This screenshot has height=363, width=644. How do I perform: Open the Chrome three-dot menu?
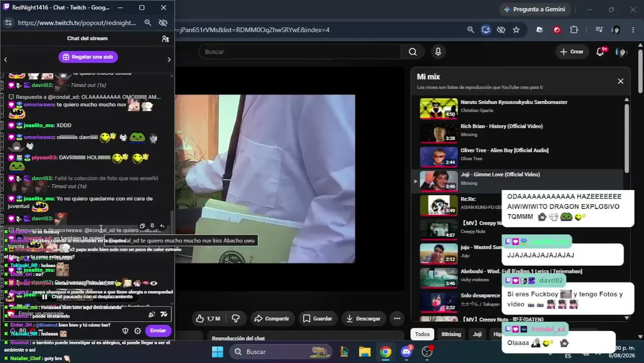click(633, 30)
